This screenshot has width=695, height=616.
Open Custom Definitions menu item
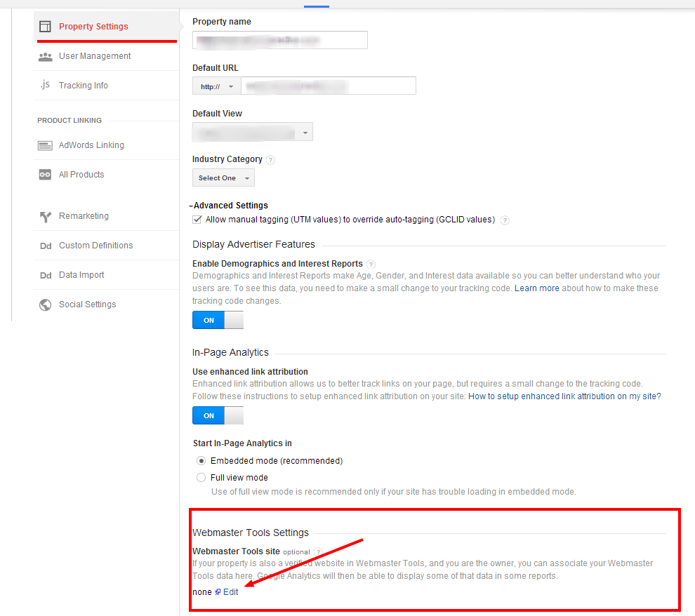95,246
